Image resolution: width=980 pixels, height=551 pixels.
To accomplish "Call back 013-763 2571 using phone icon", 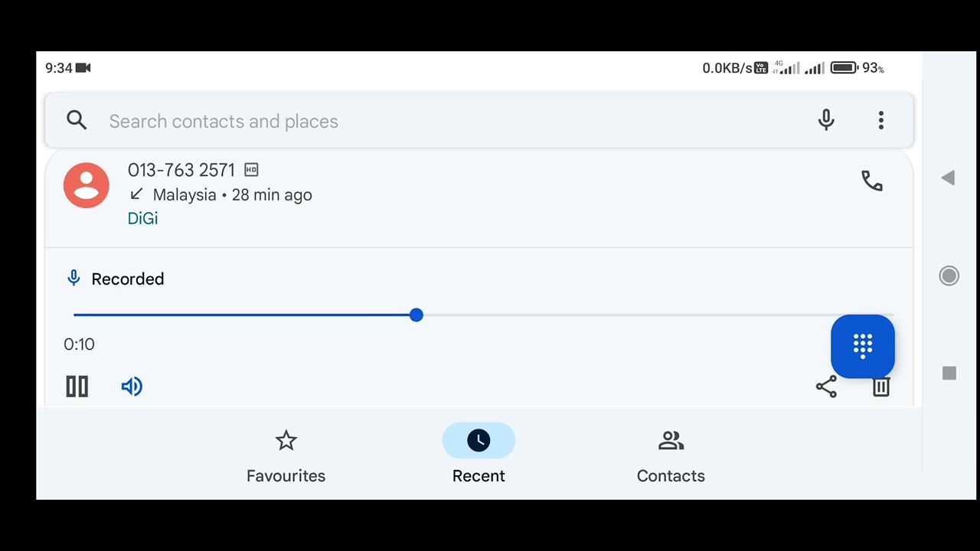I will coord(872,181).
